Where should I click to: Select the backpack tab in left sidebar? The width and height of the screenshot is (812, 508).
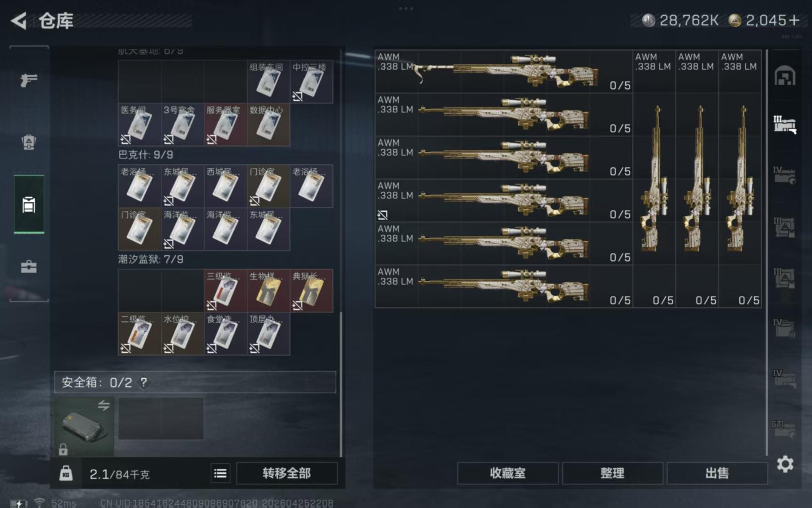pos(29,142)
